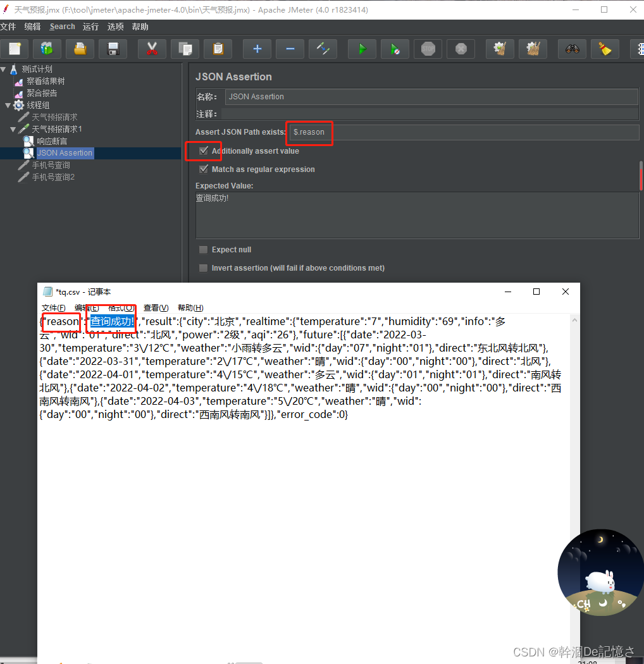Viewport: 644px width, 664px height.
Task: Open the 编辑 menu in JMeter
Action: click(33, 27)
